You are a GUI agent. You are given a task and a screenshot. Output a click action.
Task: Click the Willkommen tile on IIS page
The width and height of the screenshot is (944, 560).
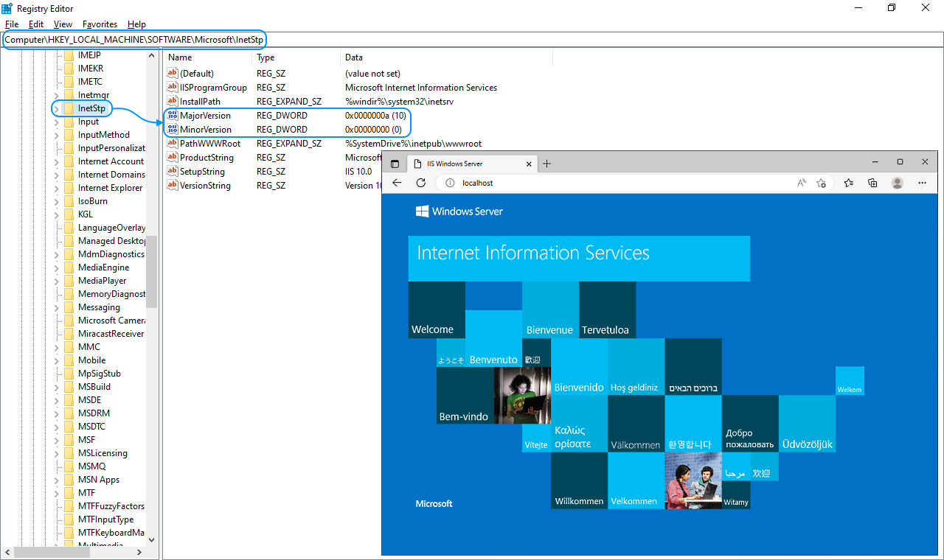coord(579,480)
